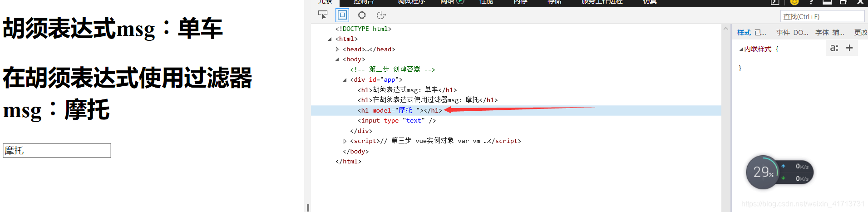The height and width of the screenshot is (212, 868).
Task: Add new style rule with plus icon
Action: 849,48
